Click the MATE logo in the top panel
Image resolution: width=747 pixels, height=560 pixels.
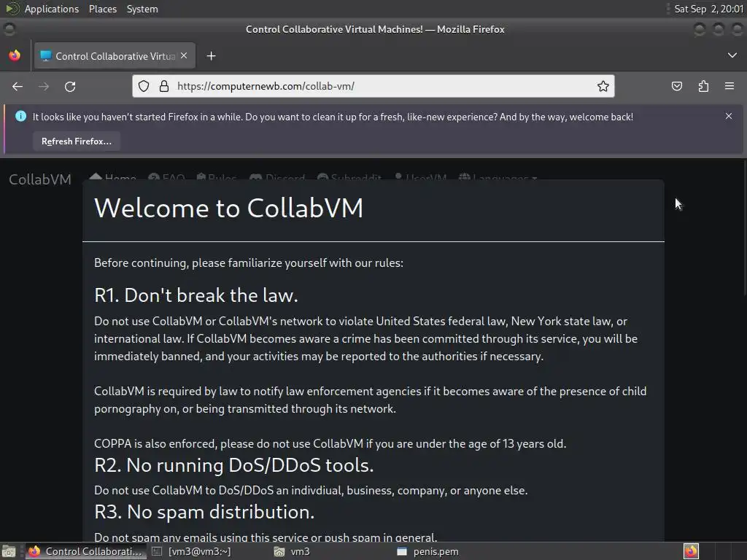[x=12, y=9]
